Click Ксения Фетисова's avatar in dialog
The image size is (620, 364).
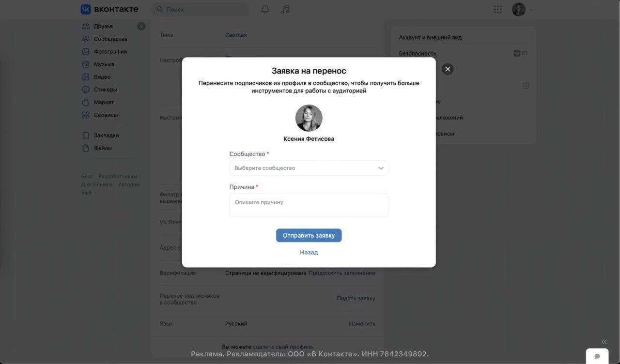[x=309, y=118]
